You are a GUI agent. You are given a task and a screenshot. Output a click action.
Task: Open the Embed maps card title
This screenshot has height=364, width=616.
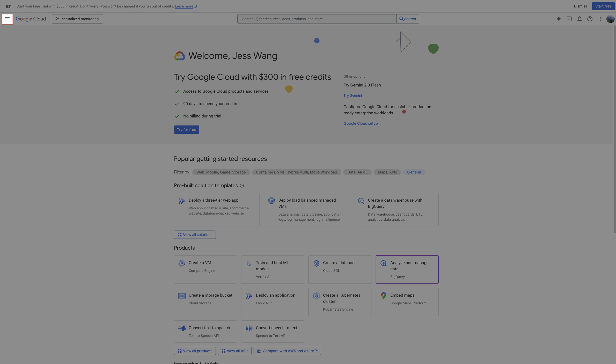402,295
